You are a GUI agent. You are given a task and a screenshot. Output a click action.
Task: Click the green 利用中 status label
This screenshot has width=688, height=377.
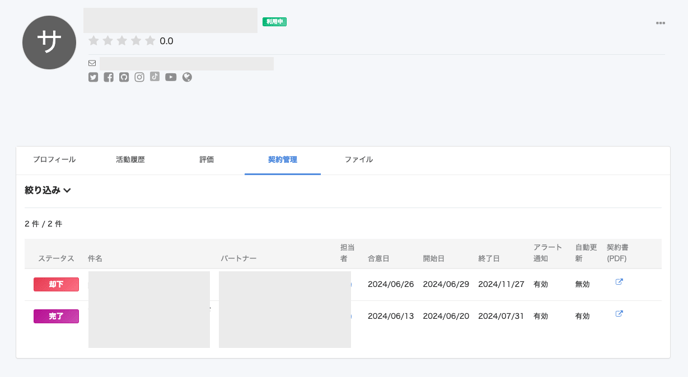[275, 22]
